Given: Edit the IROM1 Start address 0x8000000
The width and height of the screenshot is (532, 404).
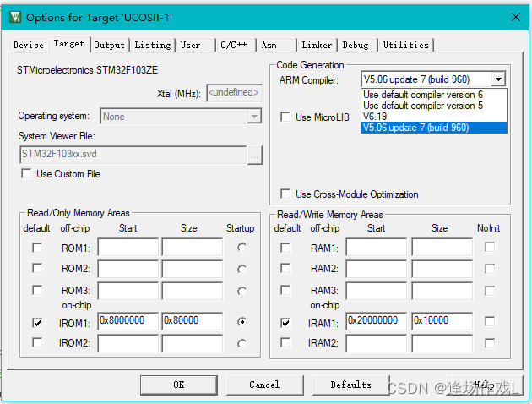Looking at the screenshot, I should point(128,321).
